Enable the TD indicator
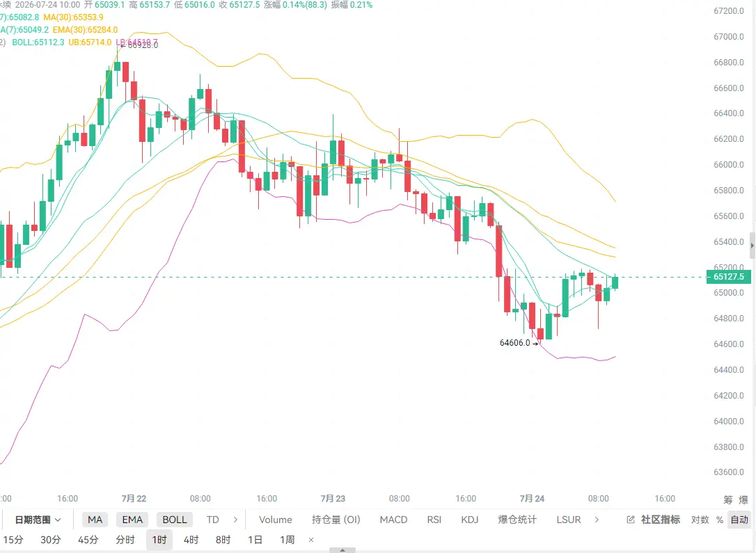 [x=212, y=520]
